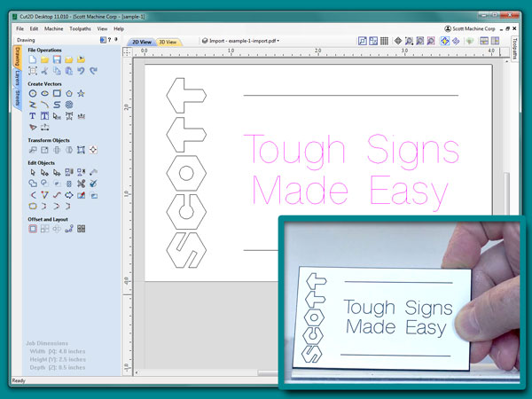Viewport: 532px width, 399px height.
Task: Undo the last action with the undo arrow
Action: (x=81, y=71)
